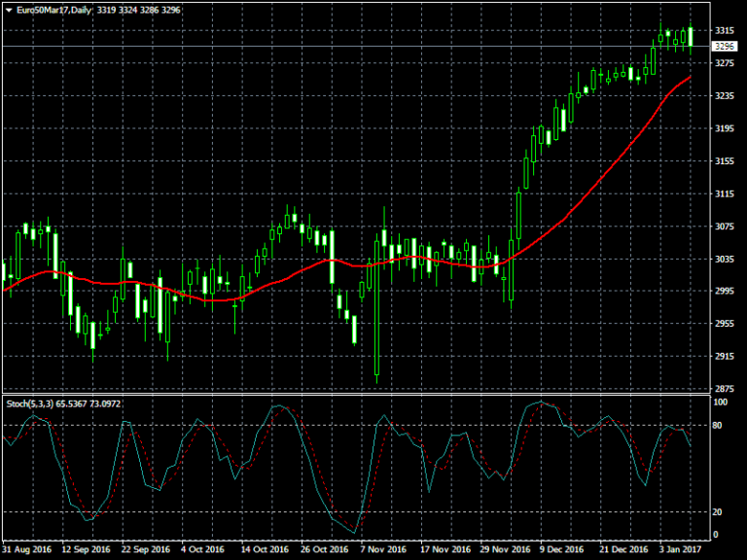747x560 pixels.
Task: Click the 3235 price scale label
Action: 724,96
